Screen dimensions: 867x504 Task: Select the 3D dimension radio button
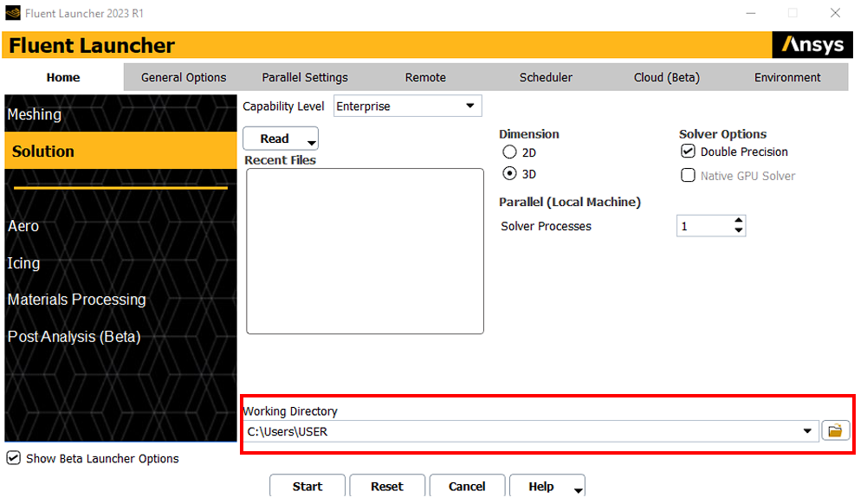point(509,173)
